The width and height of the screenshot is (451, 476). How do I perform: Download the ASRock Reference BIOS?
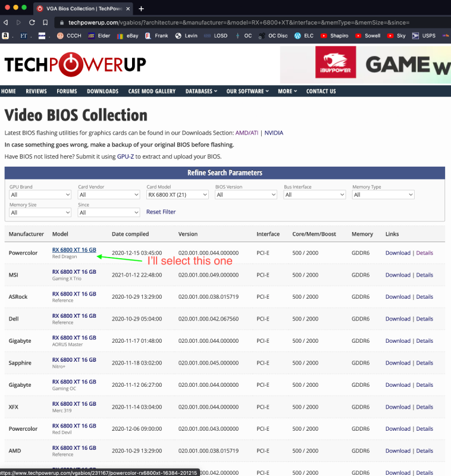(397, 296)
